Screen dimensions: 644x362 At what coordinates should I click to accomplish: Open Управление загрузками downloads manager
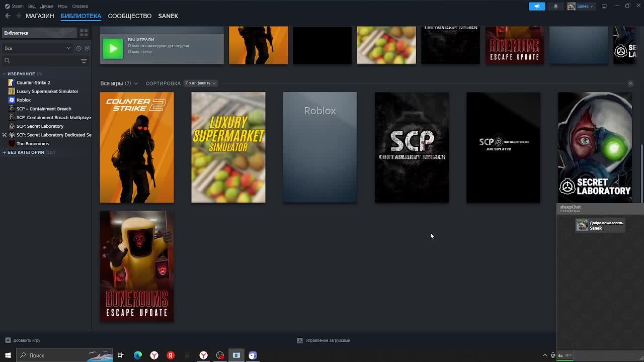pyautogui.click(x=324, y=340)
